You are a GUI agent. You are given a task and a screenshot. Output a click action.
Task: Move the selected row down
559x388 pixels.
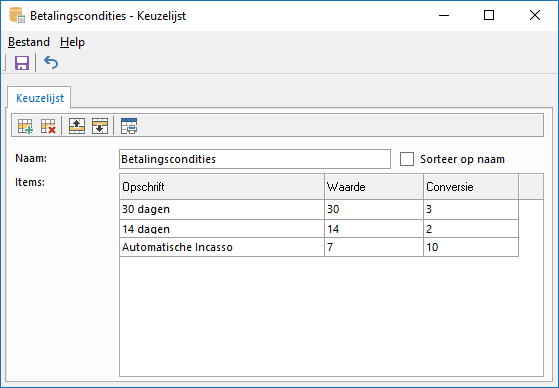click(100, 126)
